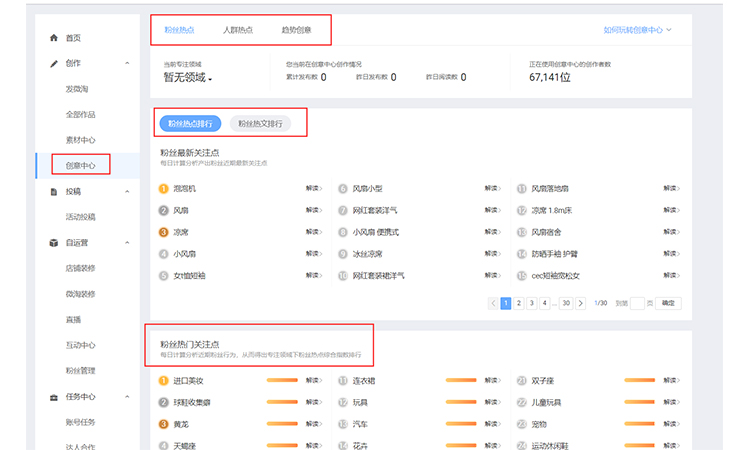This screenshot has height=450, width=750.
Task: Open 直播 in the sidebar
Action: [73, 320]
